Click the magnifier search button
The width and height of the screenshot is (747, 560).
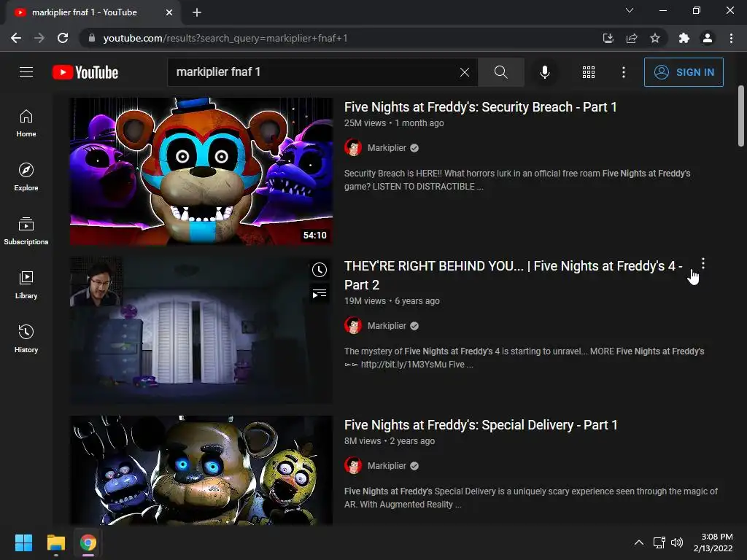point(500,72)
